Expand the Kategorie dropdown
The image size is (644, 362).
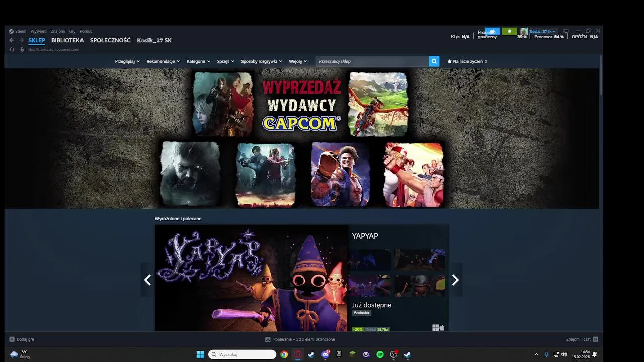198,61
